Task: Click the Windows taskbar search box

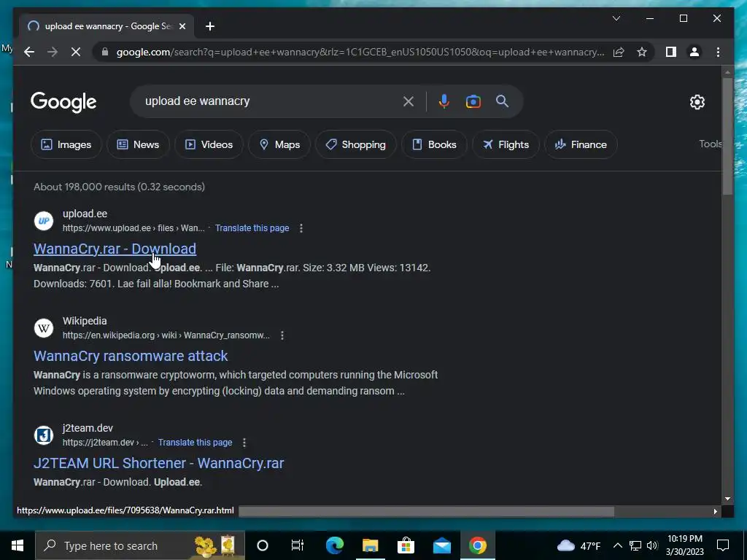Action: tap(140, 545)
